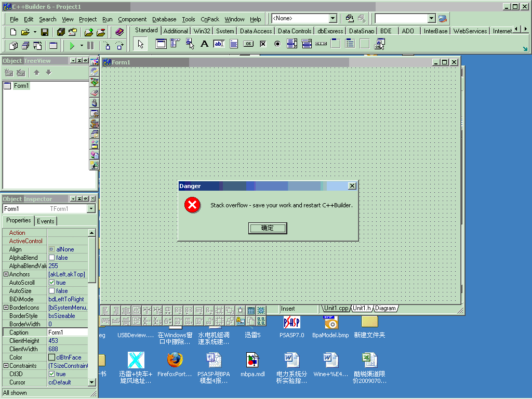532x399 pixels.
Task: Uncheck the AutoScroll property checkbox
Action: [x=51, y=283]
